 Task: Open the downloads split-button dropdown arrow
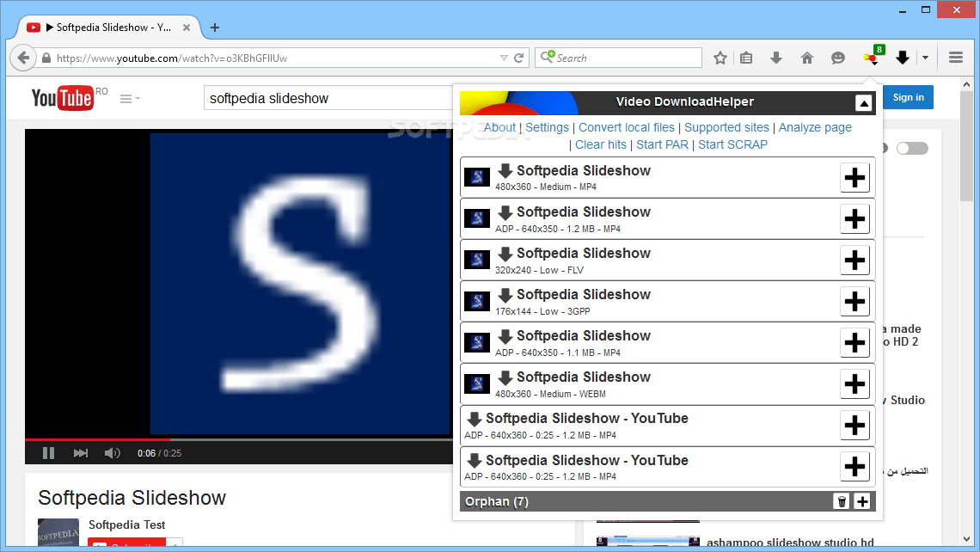926,57
